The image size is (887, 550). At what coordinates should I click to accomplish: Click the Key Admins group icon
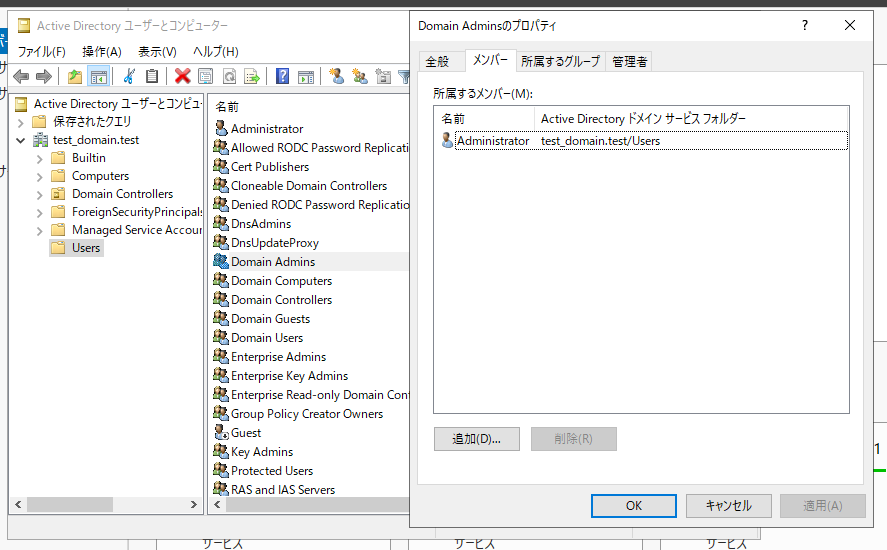[x=221, y=452]
